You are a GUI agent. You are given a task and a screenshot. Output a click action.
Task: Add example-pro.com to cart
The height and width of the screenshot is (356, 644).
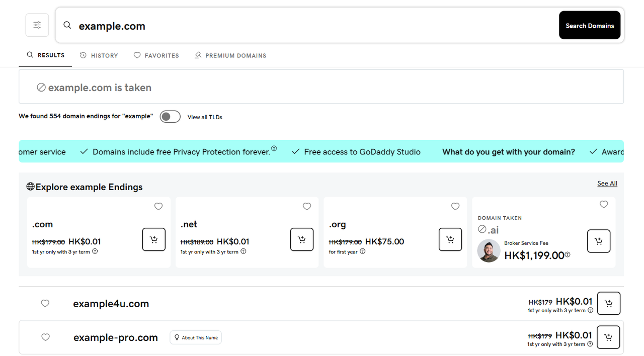(608, 337)
